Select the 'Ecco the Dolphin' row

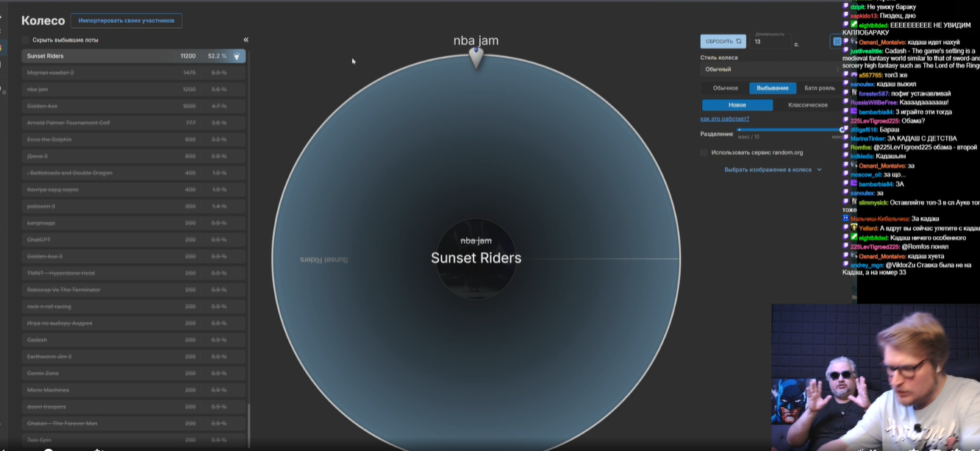coord(133,139)
